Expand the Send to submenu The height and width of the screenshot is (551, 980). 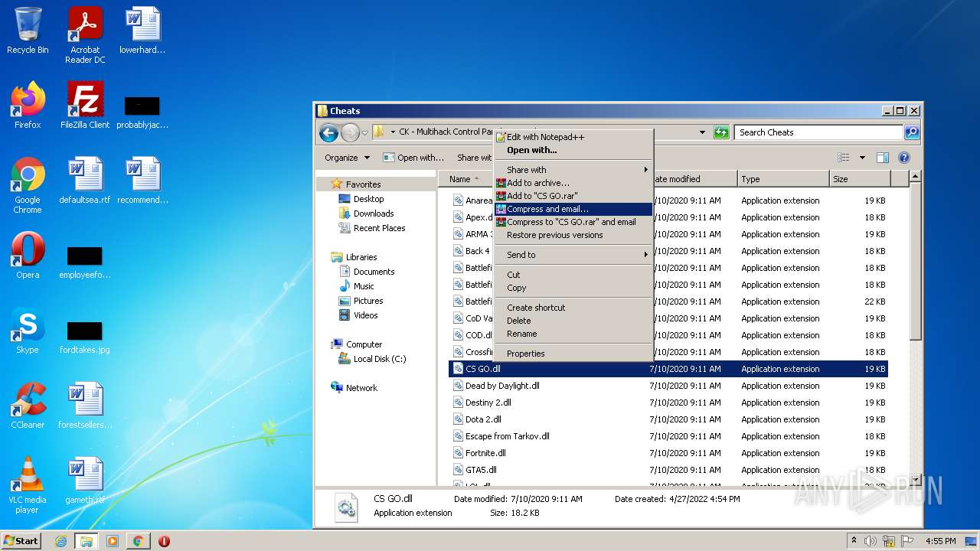click(x=573, y=255)
